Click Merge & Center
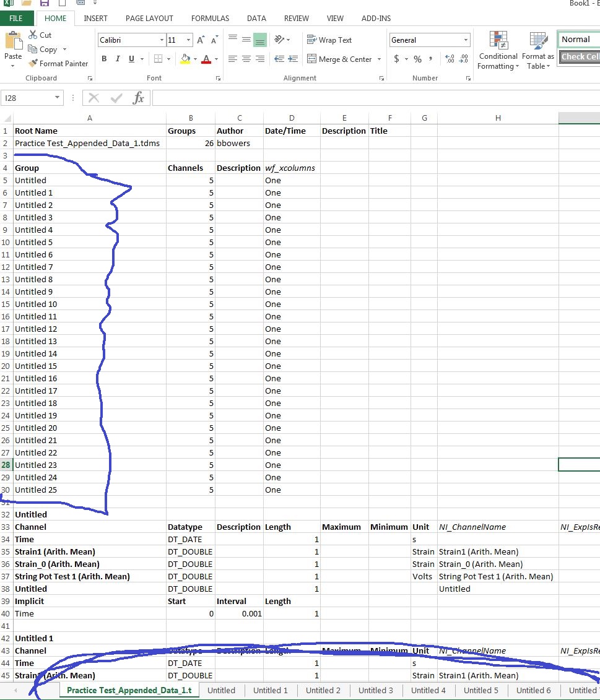Image resolution: width=600 pixels, height=700 pixels. tap(339, 59)
